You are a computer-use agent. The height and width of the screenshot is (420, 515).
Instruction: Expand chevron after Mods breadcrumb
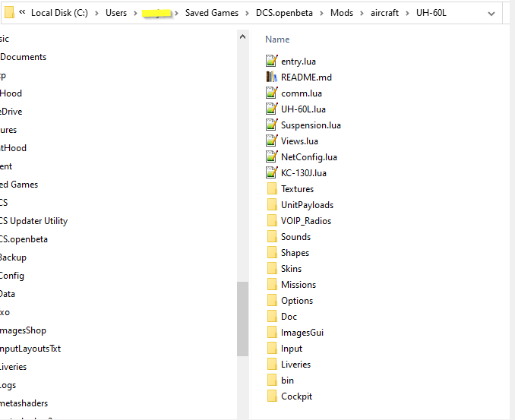362,13
